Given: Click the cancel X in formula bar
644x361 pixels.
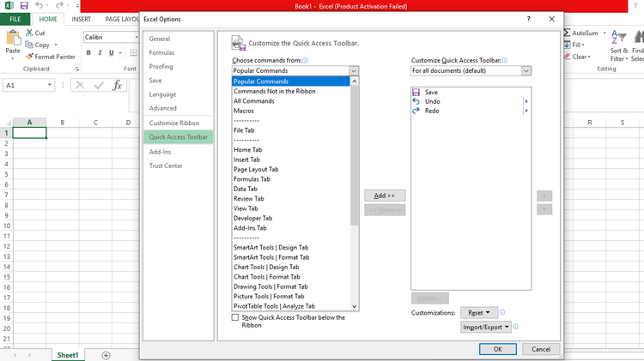Looking at the screenshot, I should [80, 86].
